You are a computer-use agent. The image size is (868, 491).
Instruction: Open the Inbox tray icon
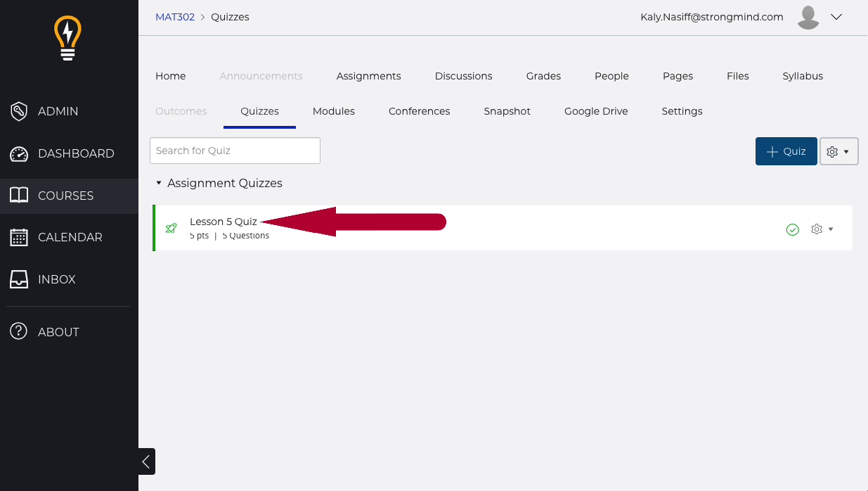[19, 279]
